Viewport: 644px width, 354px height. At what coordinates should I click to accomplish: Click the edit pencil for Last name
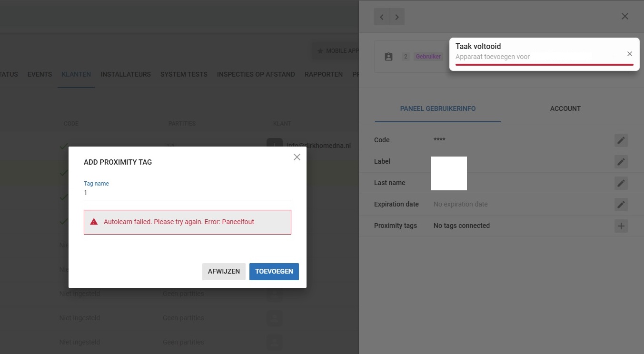coord(621,183)
